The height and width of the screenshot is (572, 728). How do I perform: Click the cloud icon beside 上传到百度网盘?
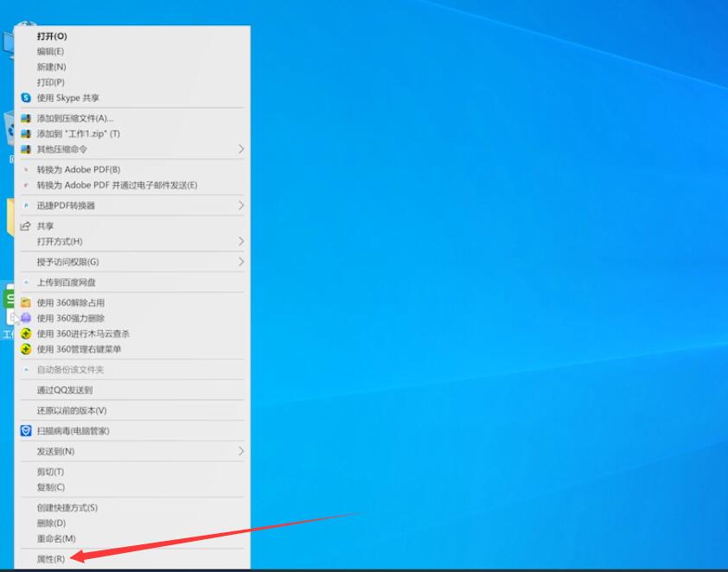pos(26,283)
